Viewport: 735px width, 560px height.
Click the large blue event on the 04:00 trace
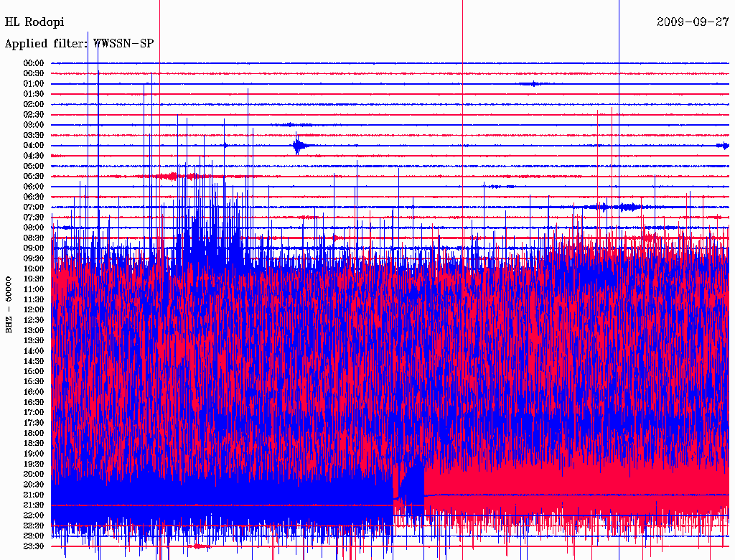click(x=298, y=146)
